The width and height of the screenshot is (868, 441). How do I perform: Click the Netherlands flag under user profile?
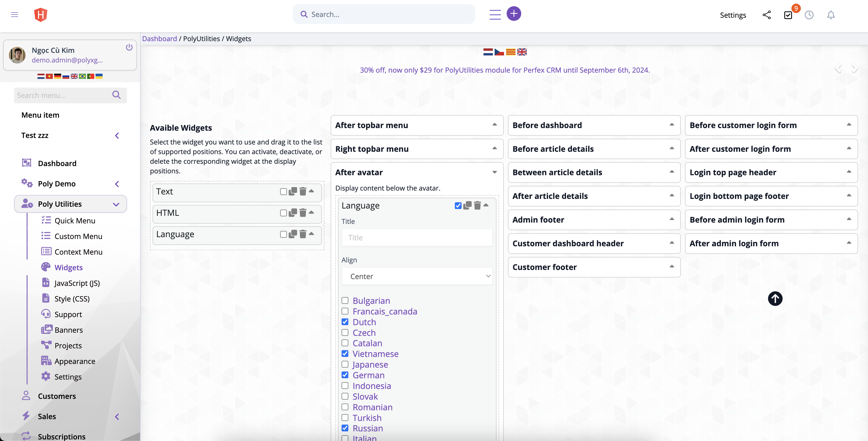[41, 76]
